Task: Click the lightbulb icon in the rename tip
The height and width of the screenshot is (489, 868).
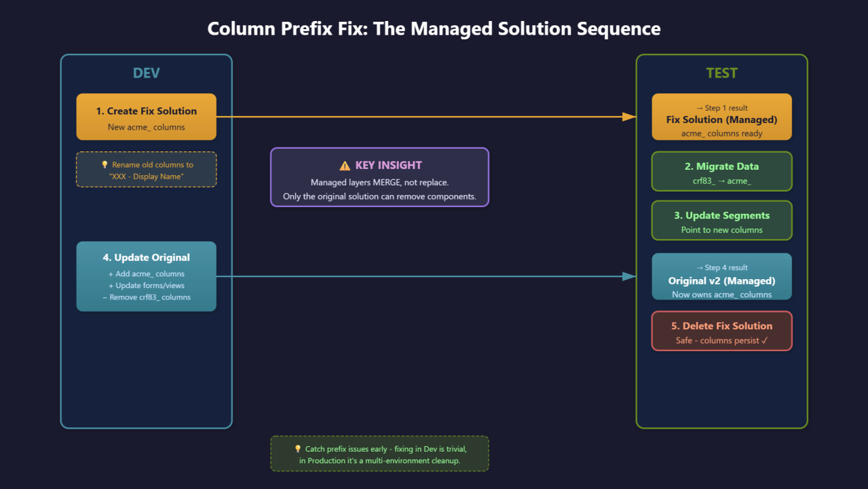Action: coord(105,165)
